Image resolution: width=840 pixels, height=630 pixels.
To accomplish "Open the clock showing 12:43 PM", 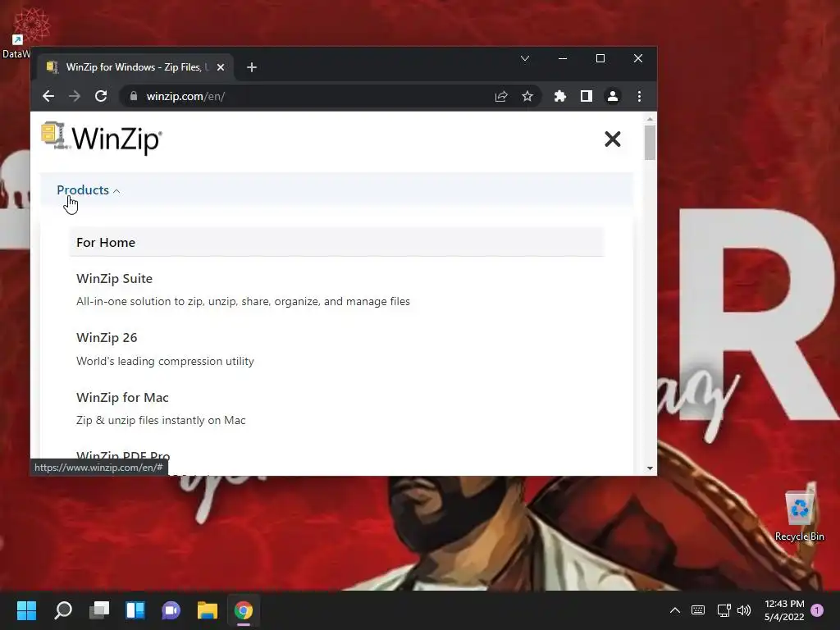I will tap(784, 610).
